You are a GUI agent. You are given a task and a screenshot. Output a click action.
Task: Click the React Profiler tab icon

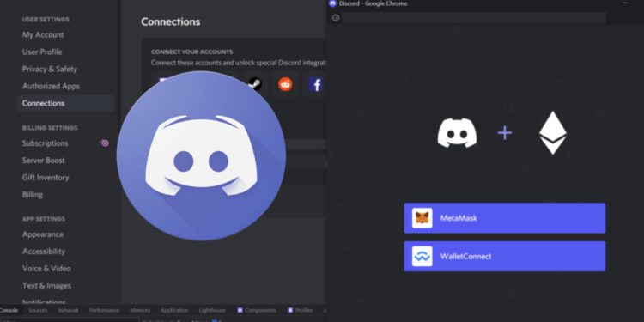(x=290, y=310)
